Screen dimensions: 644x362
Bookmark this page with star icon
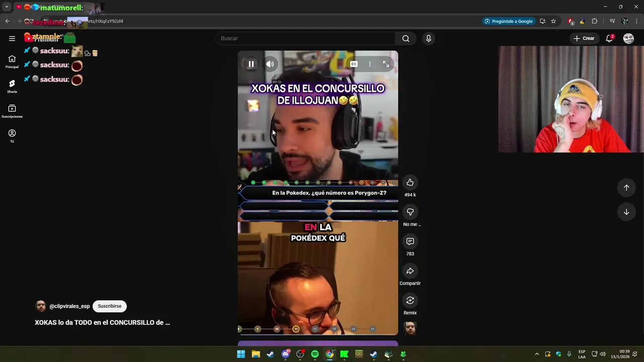553,21
